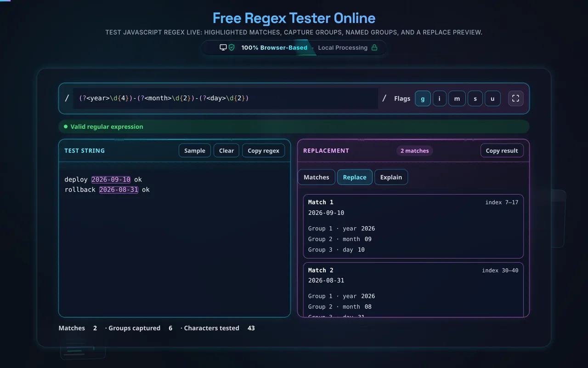588x368 pixels.
Task: Load a Sample test string
Action: pos(195,150)
